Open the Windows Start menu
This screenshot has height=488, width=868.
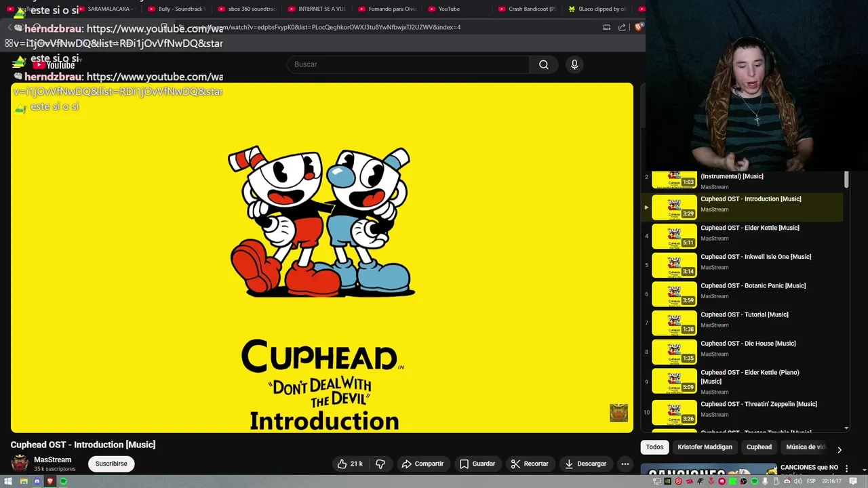[8, 481]
